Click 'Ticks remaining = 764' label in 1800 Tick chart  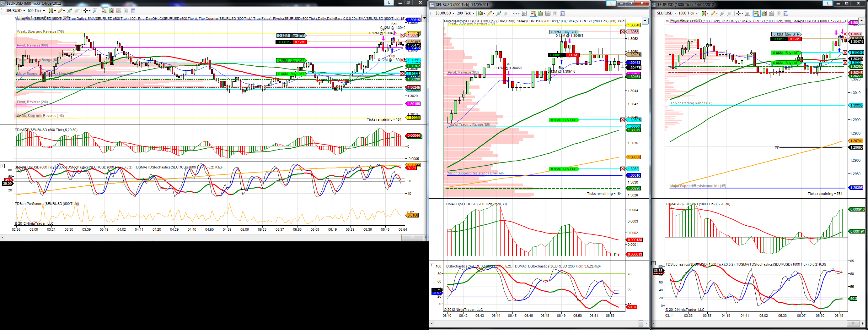825,194
